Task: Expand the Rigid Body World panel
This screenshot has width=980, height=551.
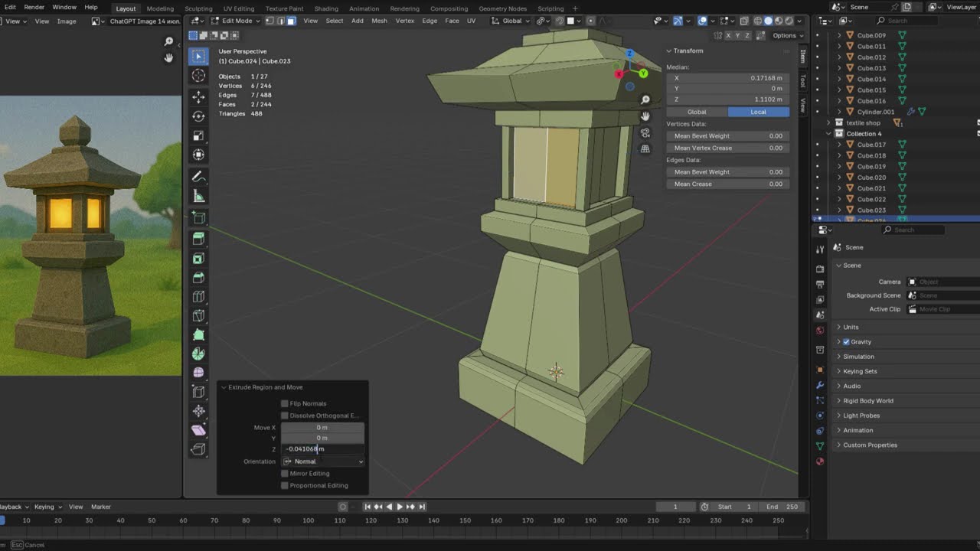Action: click(867, 401)
